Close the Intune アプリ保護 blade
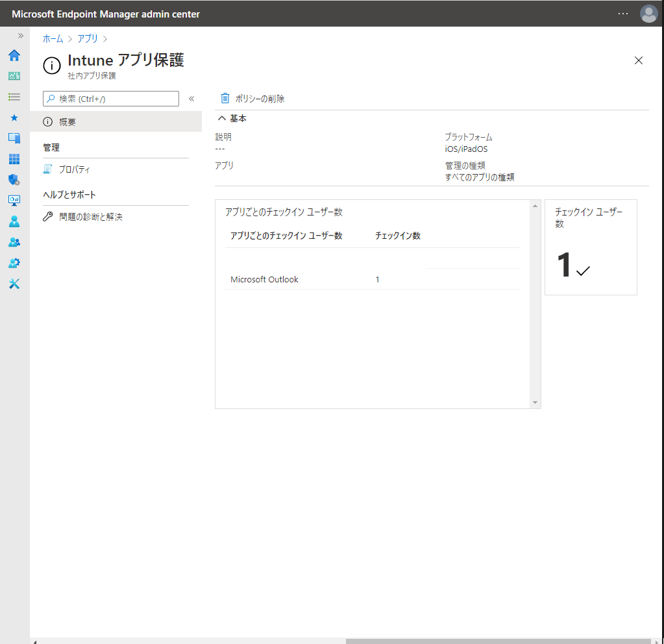The width and height of the screenshot is (664, 644). 639,60
